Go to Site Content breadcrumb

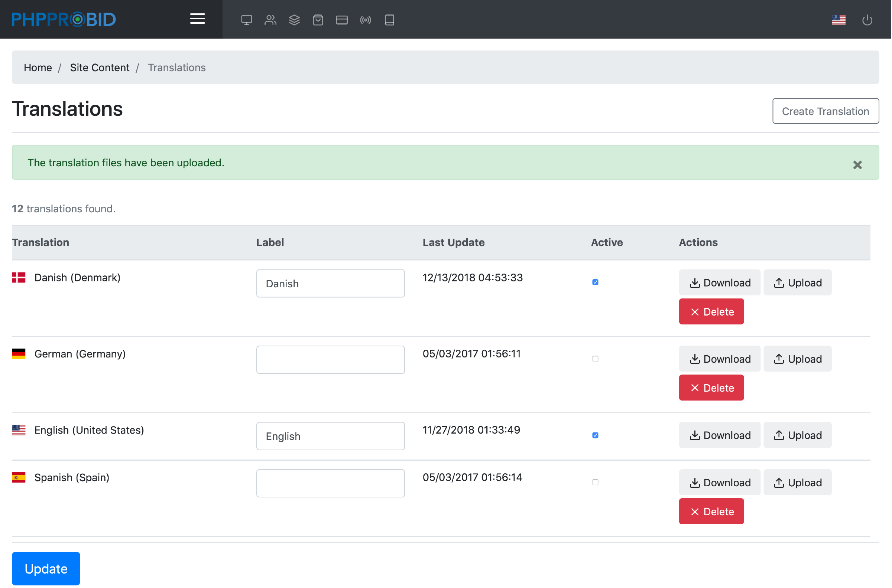click(x=100, y=68)
